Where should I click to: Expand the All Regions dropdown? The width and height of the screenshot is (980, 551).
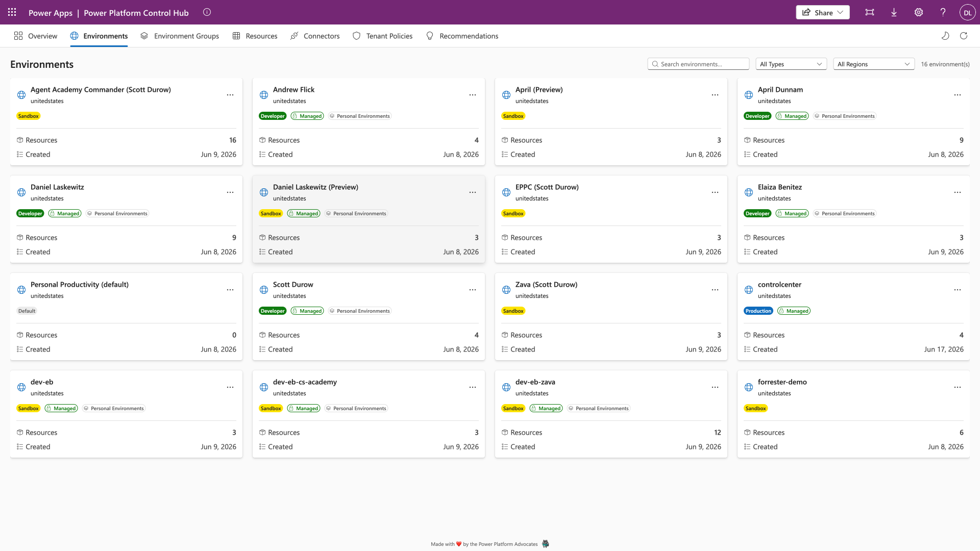pos(873,64)
